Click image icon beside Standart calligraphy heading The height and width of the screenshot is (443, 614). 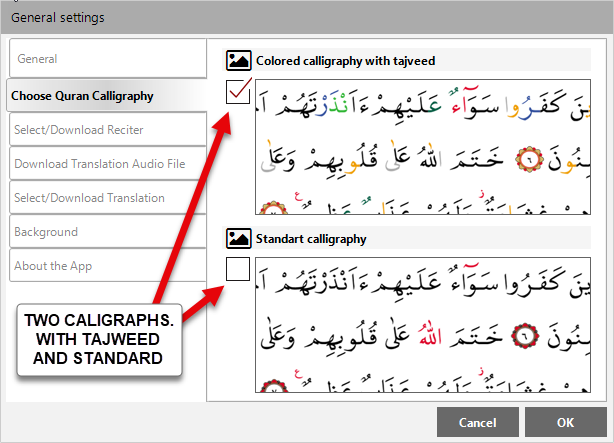(238, 239)
